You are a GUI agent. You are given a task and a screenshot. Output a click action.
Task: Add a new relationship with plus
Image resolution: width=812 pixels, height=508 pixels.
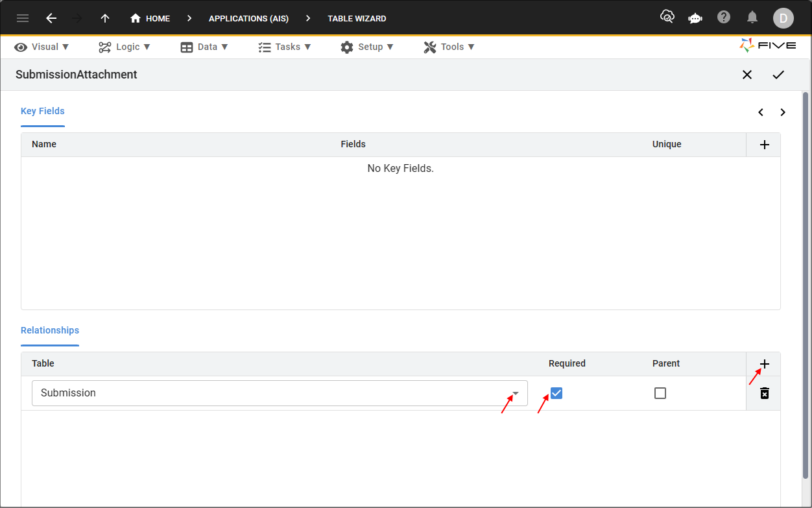pos(764,364)
